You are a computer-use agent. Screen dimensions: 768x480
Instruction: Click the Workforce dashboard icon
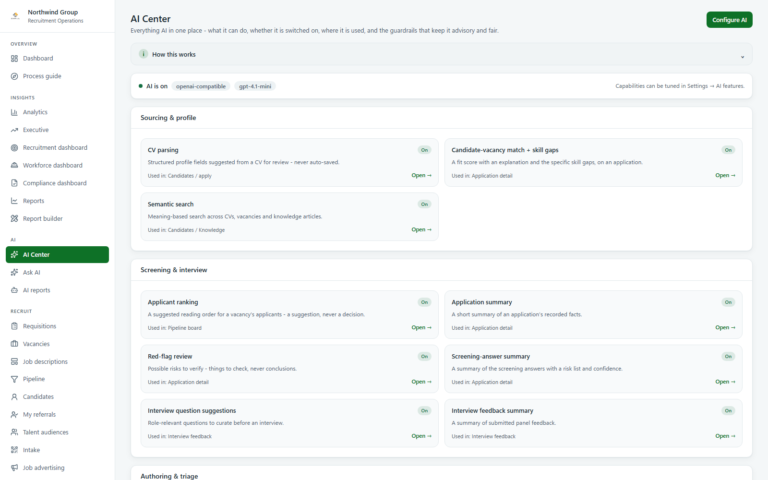click(x=14, y=165)
